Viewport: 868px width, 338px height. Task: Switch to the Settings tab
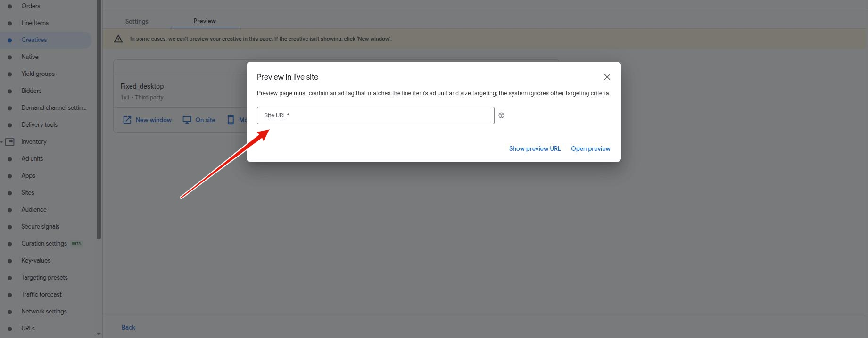tap(137, 21)
